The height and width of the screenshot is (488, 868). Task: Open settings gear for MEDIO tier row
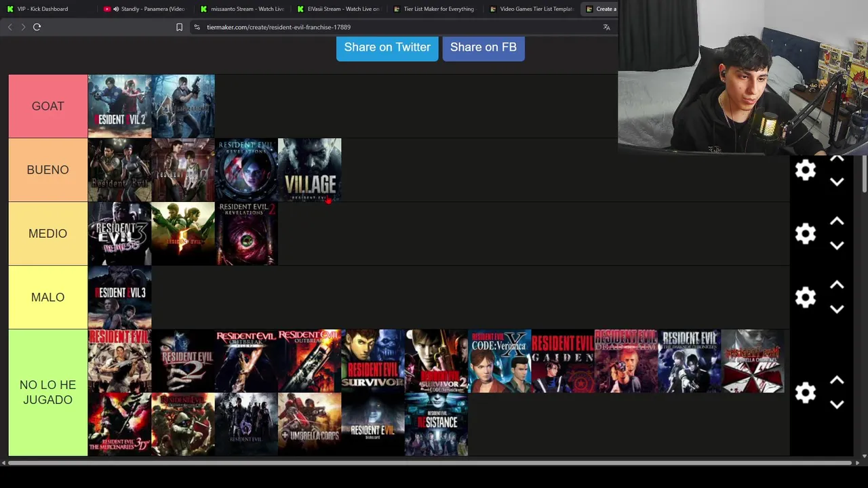click(805, 234)
